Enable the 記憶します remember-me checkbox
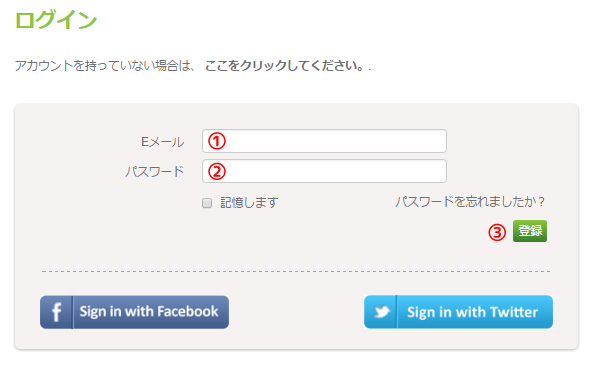600x376 pixels. [207, 203]
